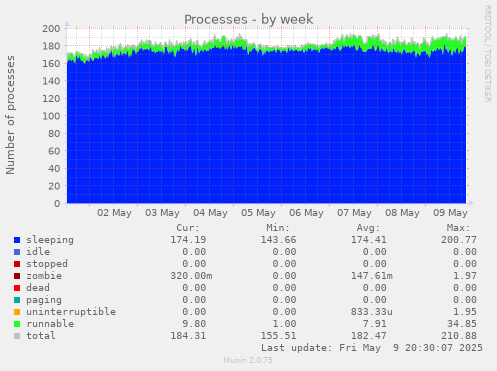Click the sleeping legend color swatch

(x=17, y=240)
